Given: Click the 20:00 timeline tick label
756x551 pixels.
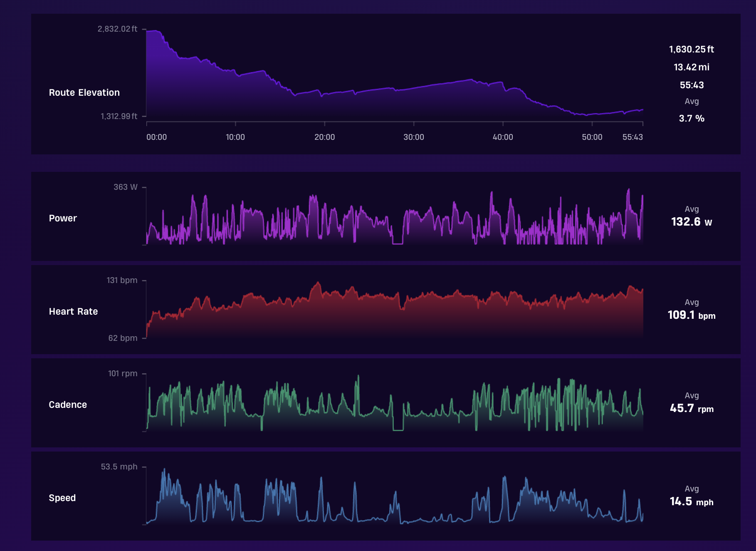Looking at the screenshot, I should [324, 137].
